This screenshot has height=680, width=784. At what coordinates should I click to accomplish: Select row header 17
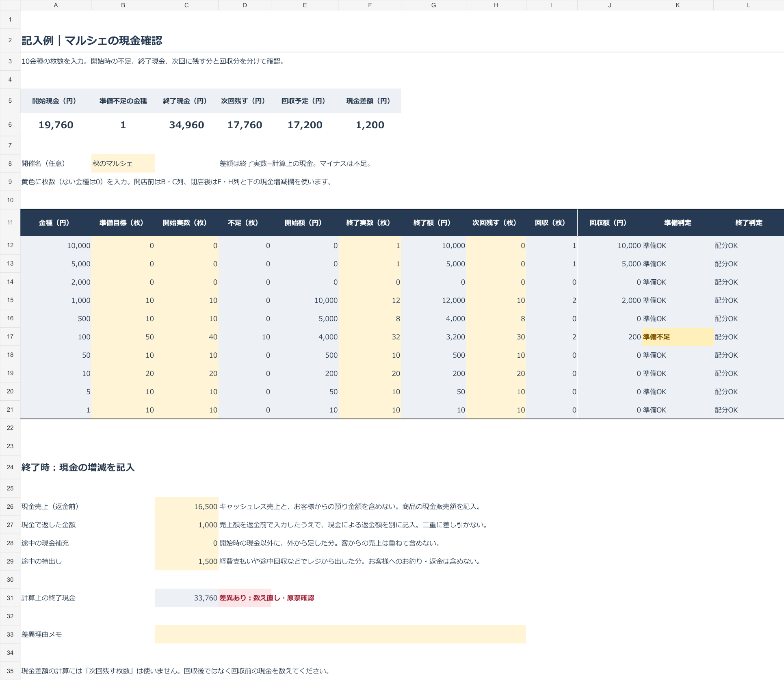(x=10, y=337)
